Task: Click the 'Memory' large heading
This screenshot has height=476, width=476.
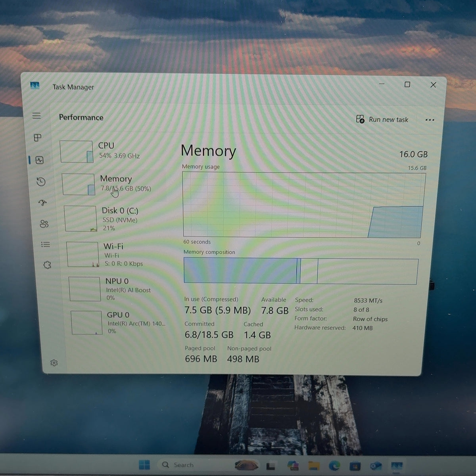Action: pos(208,151)
